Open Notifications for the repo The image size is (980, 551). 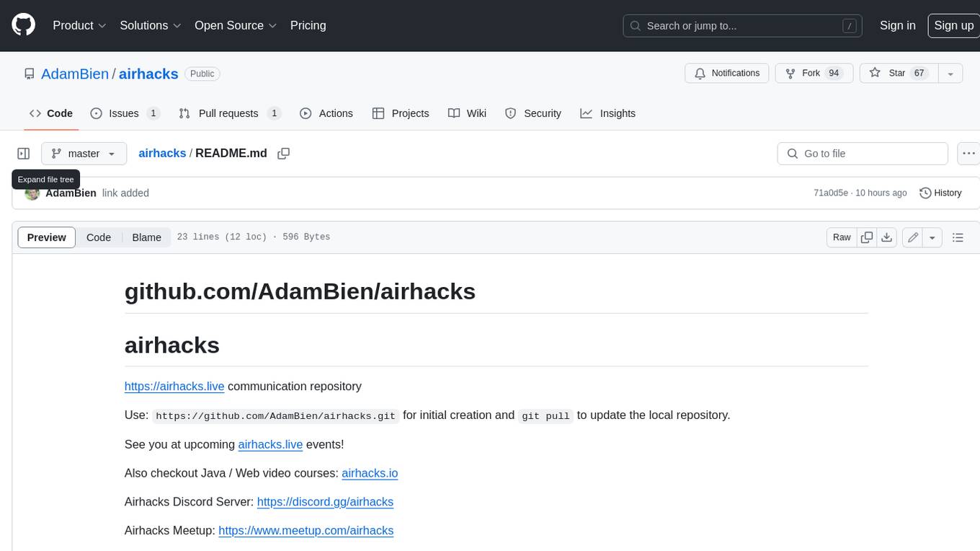(x=727, y=74)
